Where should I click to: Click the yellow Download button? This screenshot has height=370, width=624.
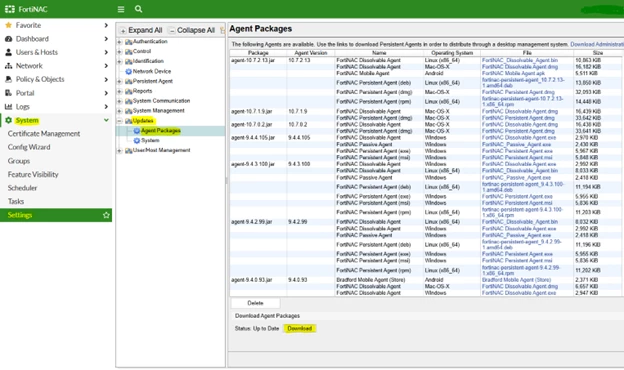point(300,328)
